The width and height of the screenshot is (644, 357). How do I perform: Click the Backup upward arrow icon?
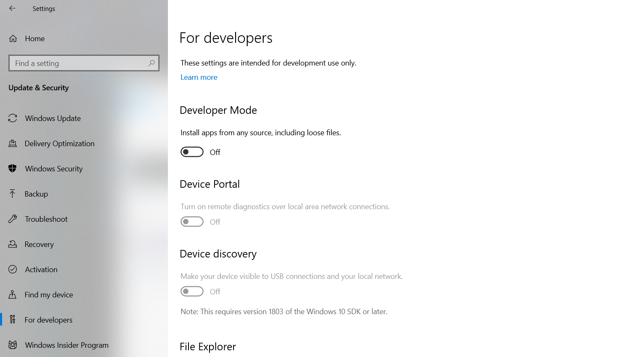click(x=13, y=194)
